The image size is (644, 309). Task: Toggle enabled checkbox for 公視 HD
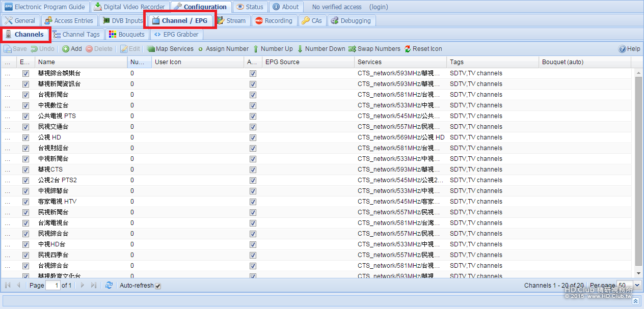(x=25, y=137)
